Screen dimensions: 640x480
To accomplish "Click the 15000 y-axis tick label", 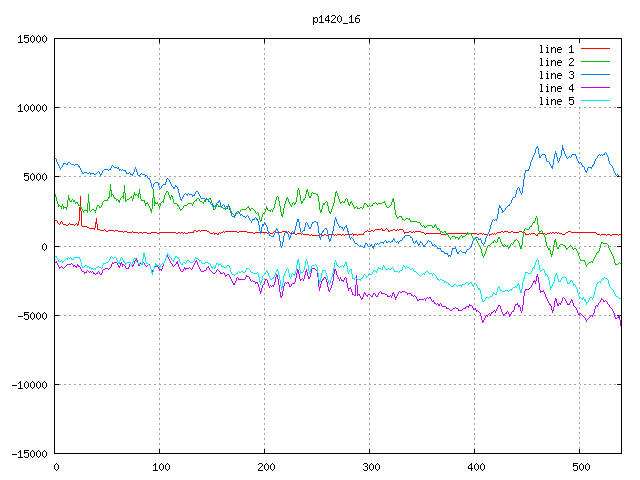I will pos(31,39).
